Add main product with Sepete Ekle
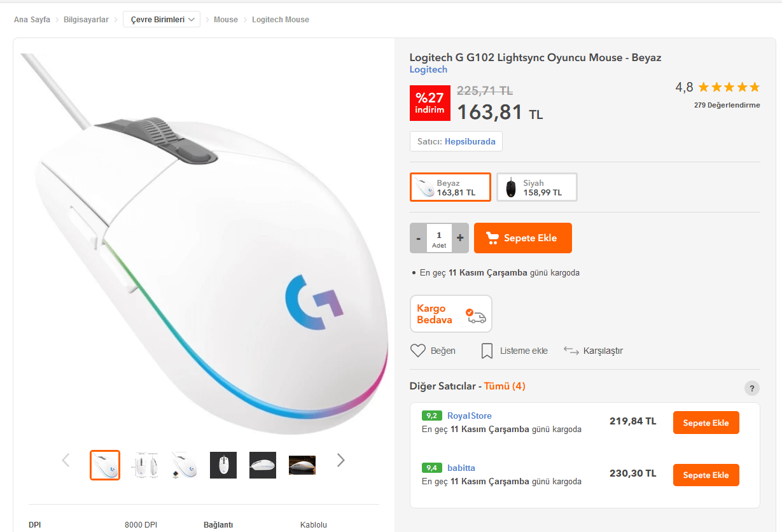This screenshot has width=782, height=532. coord(522,238)
